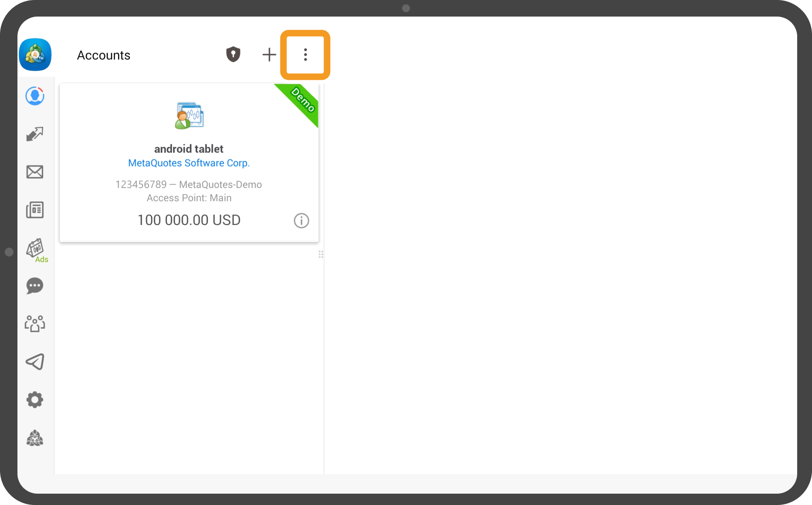Open the About icon at sidebar bottom
812x505 pixels.
tap(35, 438)
